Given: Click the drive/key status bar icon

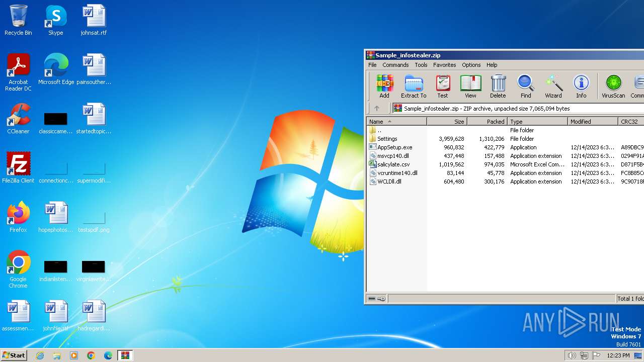Looking at the screenshot, I should (x=376, y=299).
